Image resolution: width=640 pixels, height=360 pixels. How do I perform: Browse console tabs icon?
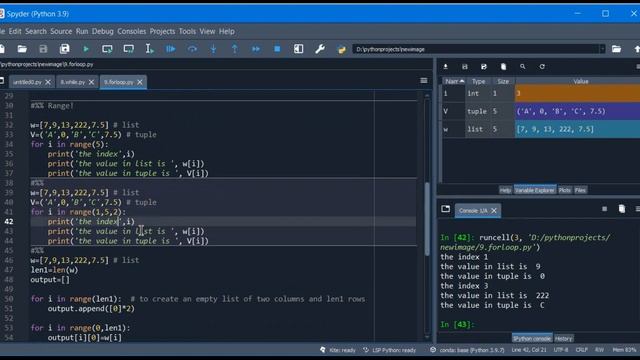pos(445,209)
